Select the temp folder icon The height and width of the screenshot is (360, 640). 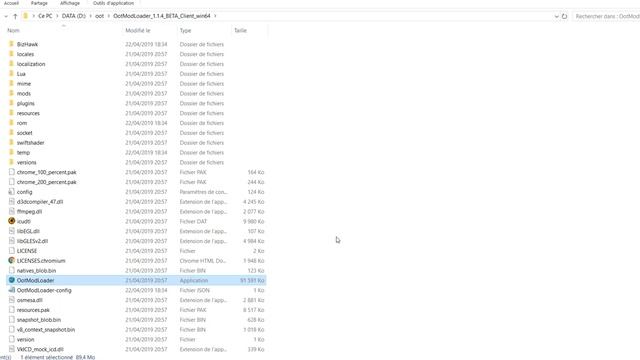point(11,152)
